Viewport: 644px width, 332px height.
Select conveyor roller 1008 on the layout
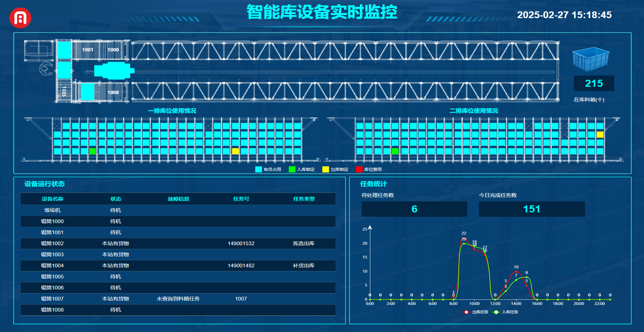pos(113,92)
